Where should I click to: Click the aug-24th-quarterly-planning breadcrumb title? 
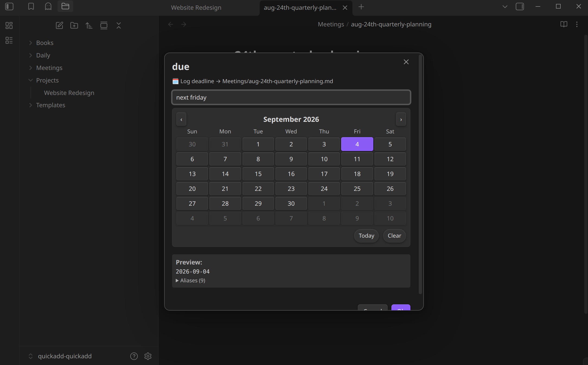click(391, 24)
